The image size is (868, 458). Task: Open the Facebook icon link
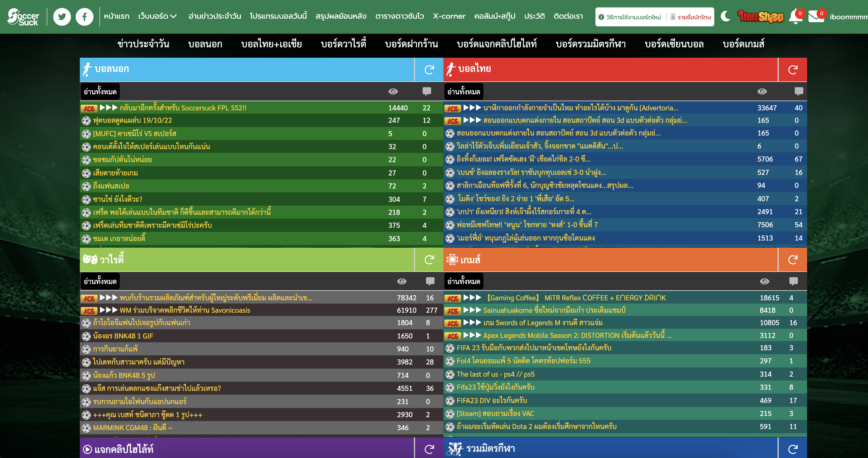click(84, 17)
